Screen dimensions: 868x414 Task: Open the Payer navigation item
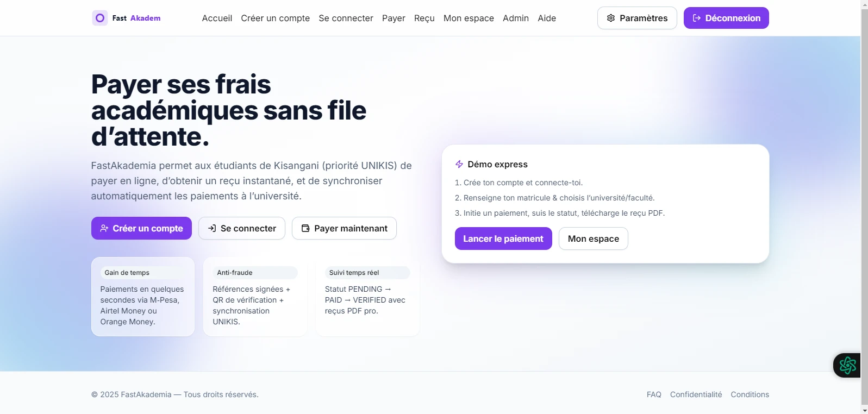pos(394,18)
